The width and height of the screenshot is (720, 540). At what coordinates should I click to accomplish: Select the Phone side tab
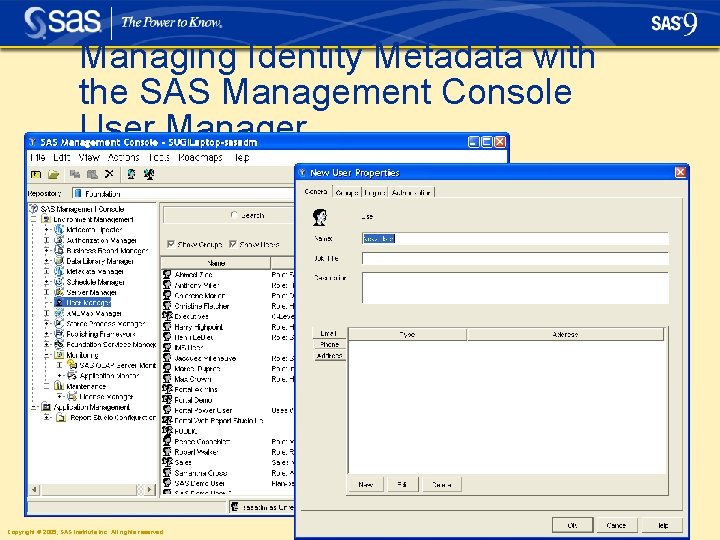pos(329,344)
